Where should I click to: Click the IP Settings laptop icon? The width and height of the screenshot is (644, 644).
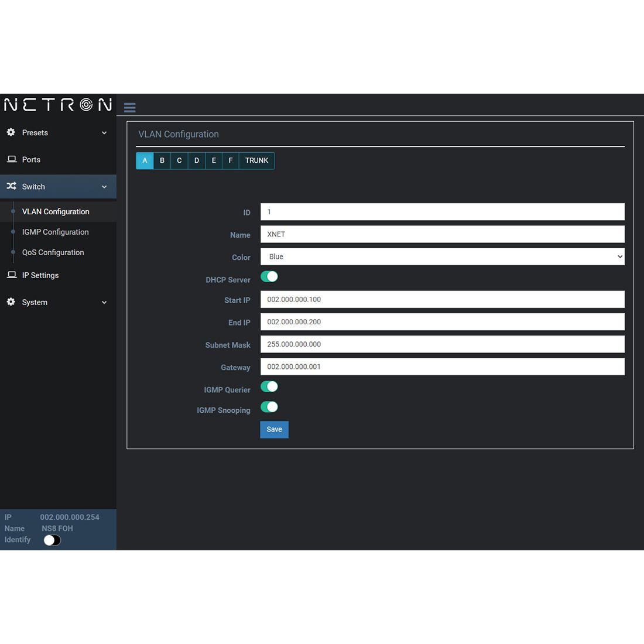(x=12, y=275)
